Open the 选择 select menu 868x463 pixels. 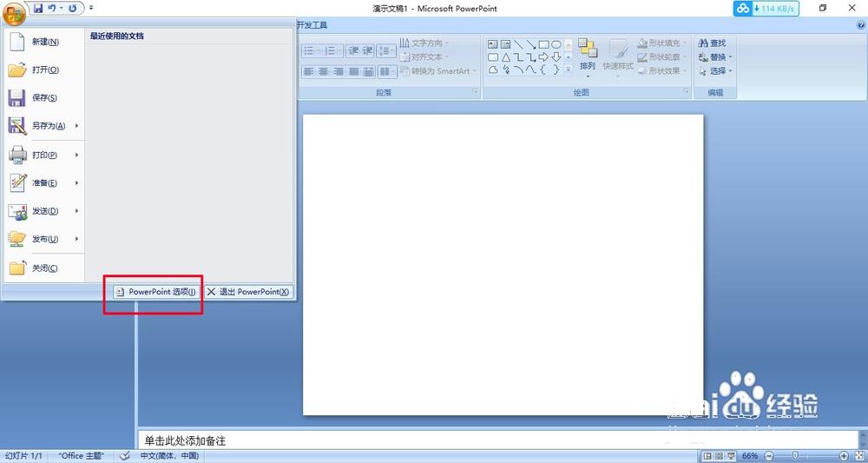pyautogui.click(x=715, y=71)
